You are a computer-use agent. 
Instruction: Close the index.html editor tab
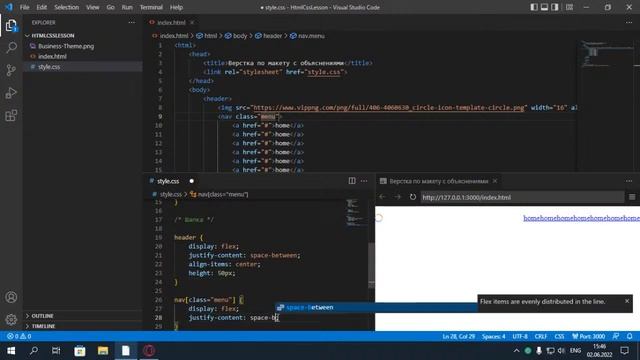coord(192,22)
